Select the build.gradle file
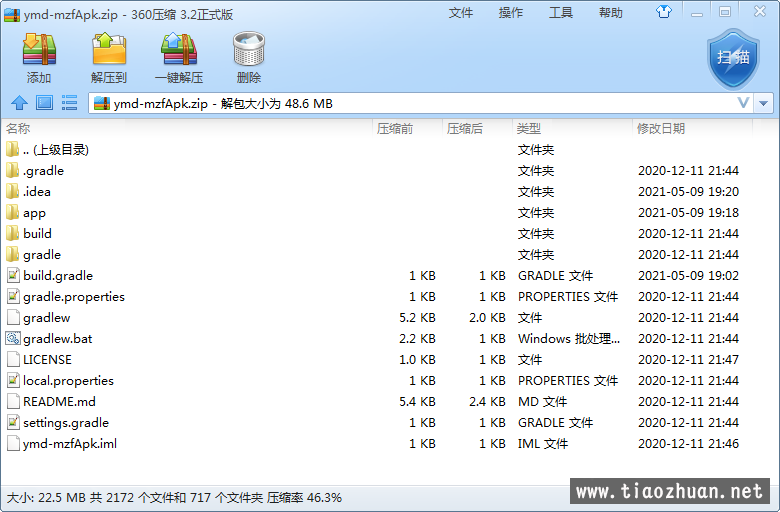Screen dimensions: 780x512 [x=57, y=276]
